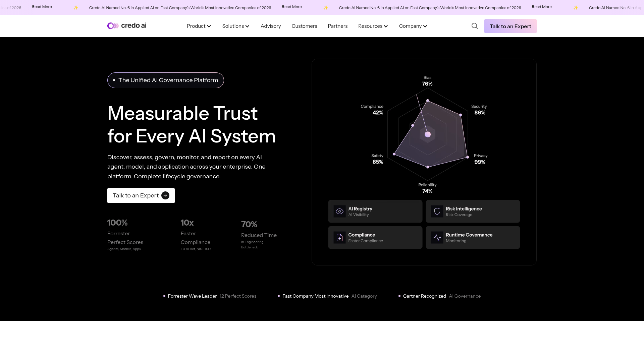Open the AI Registry card
Screen dimensions: 644x362
pyautogui.click(x=375, y=212)
